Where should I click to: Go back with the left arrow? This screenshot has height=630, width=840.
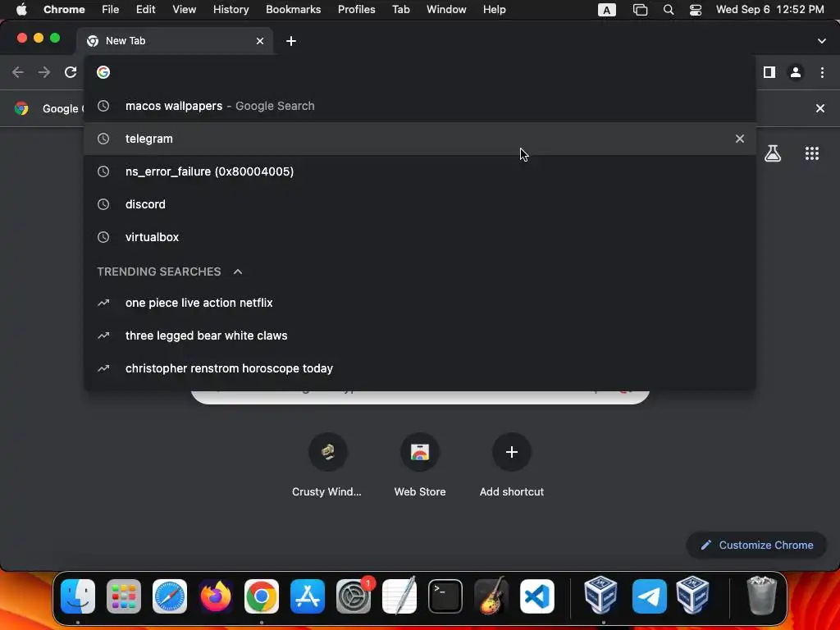[18, 72]
